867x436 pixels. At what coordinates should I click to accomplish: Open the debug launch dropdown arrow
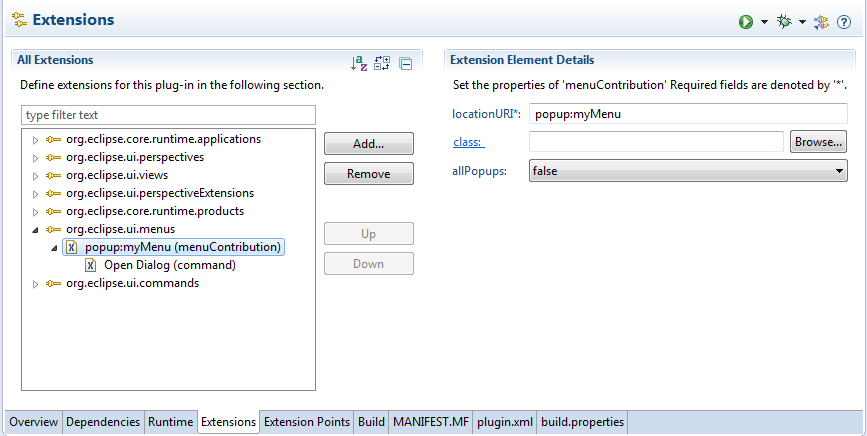pos(802,22)
